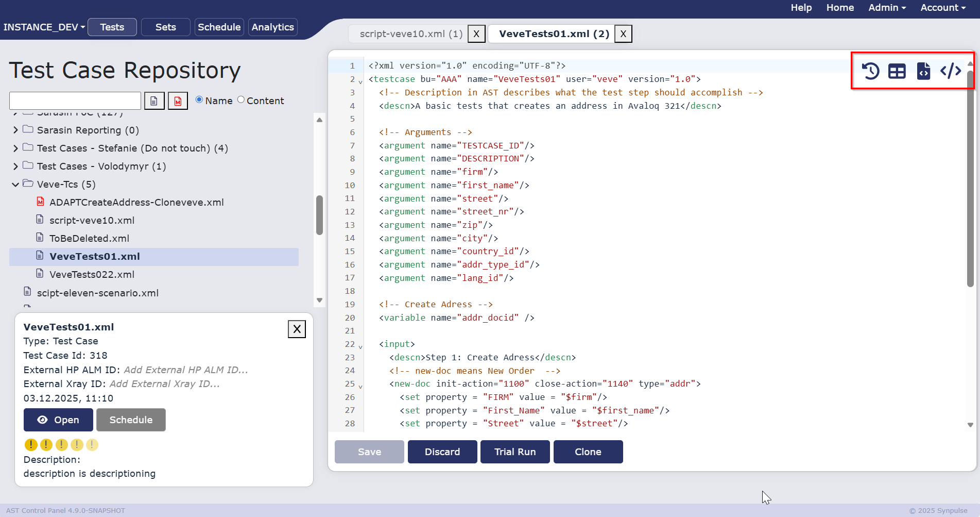
Task: Close the script-veve10.xml tab
Action: click(x=476, y=34)
